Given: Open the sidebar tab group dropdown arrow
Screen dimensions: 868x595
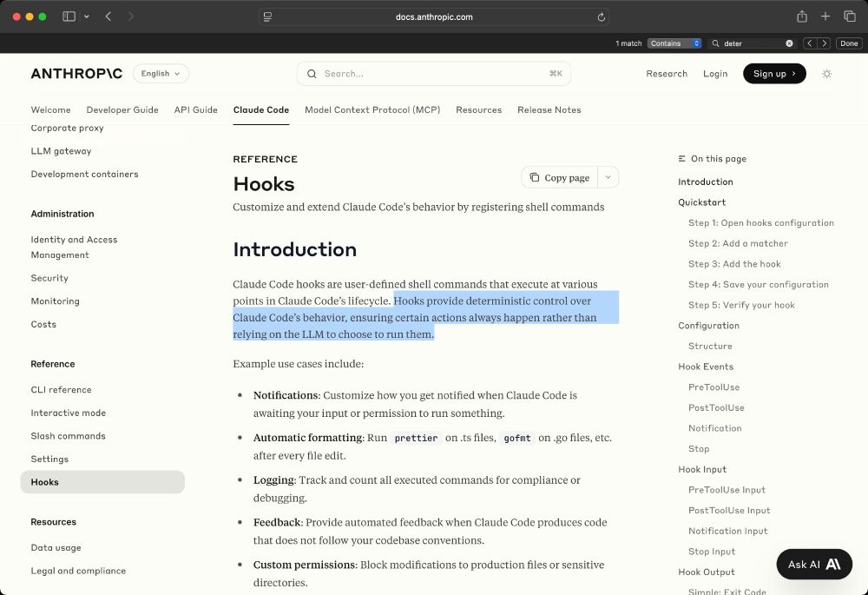Looking at the screenshot, I should [x=86, y=17].
